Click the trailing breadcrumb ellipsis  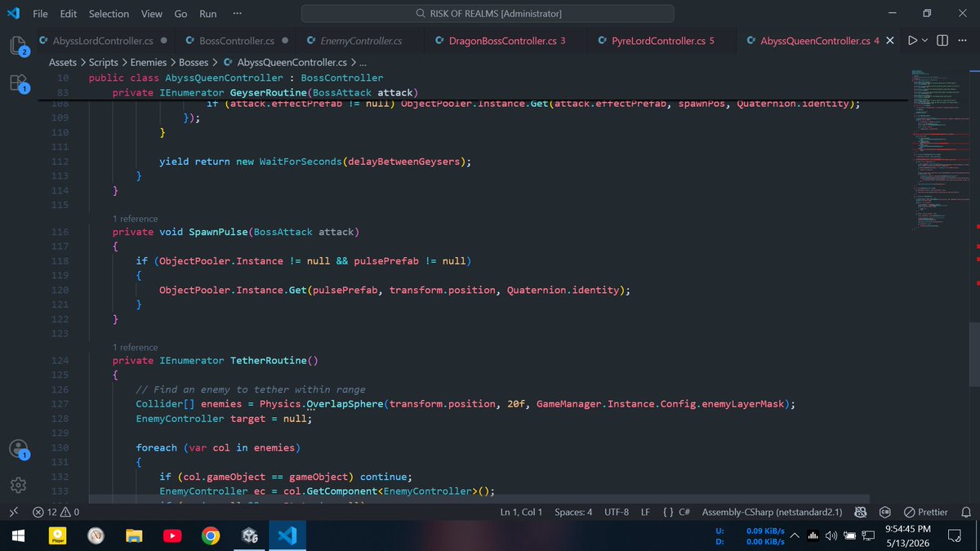(x=363, y=62)
